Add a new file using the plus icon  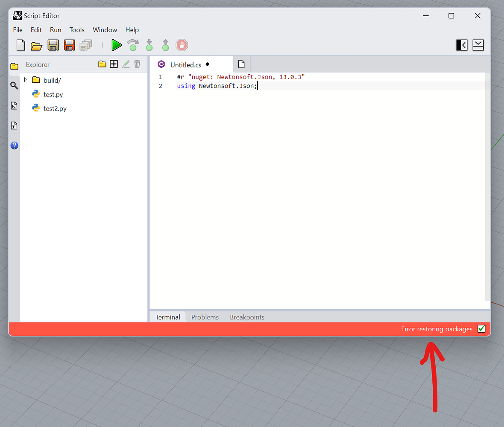[114, 64]
